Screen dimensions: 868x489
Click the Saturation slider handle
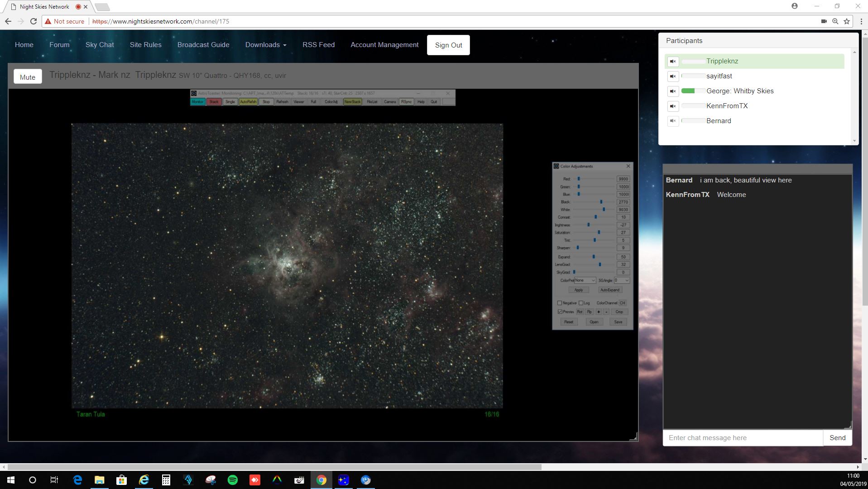pyautogui.click(x=599, y=232)
